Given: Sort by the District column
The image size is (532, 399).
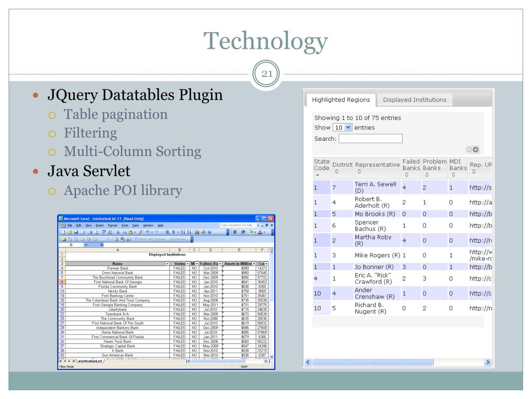Looking at the screenshot, I should [342, 168].
